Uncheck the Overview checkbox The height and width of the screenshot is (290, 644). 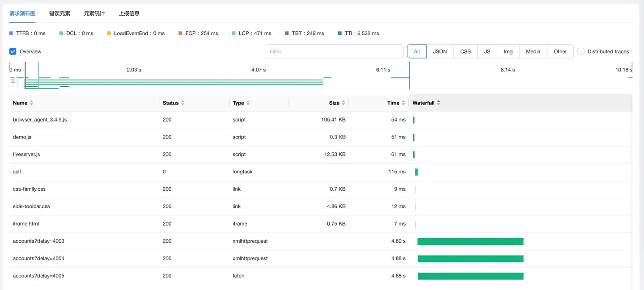click(13, 51)
